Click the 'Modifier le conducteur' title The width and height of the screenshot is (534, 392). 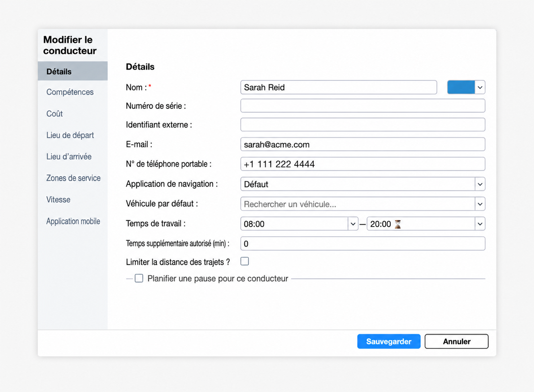[x=70, y=45]
